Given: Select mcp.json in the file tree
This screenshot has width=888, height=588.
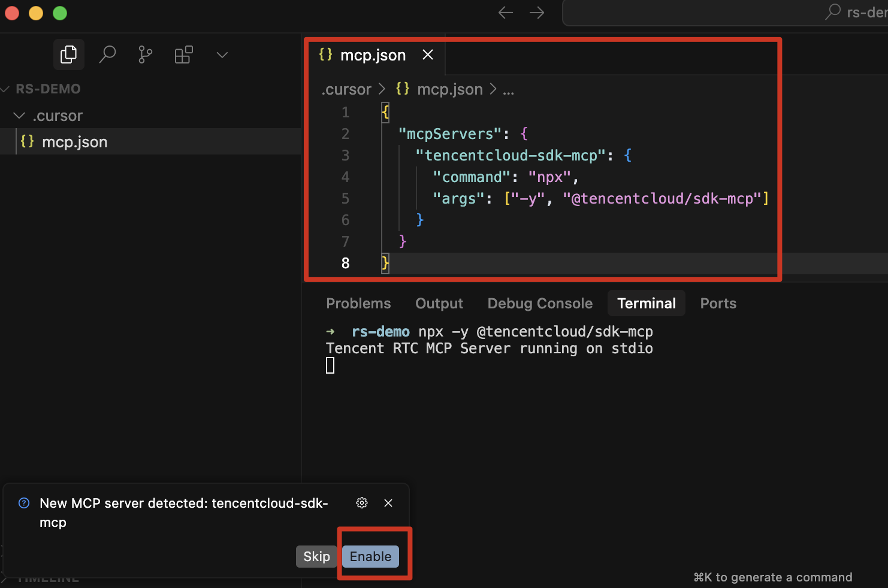Looking at the screenshot, I should [x=150, y=142].
